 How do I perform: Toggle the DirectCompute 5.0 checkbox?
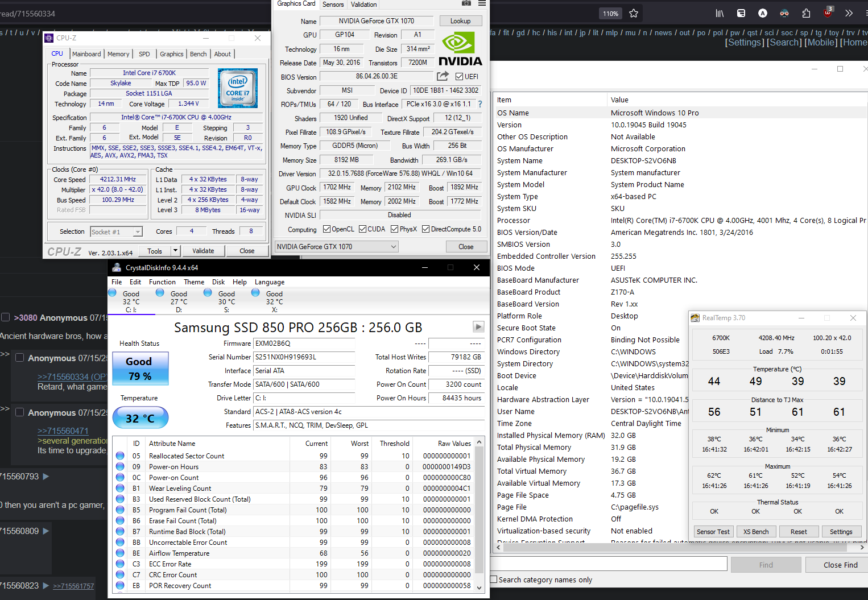[x=425, y=229]
